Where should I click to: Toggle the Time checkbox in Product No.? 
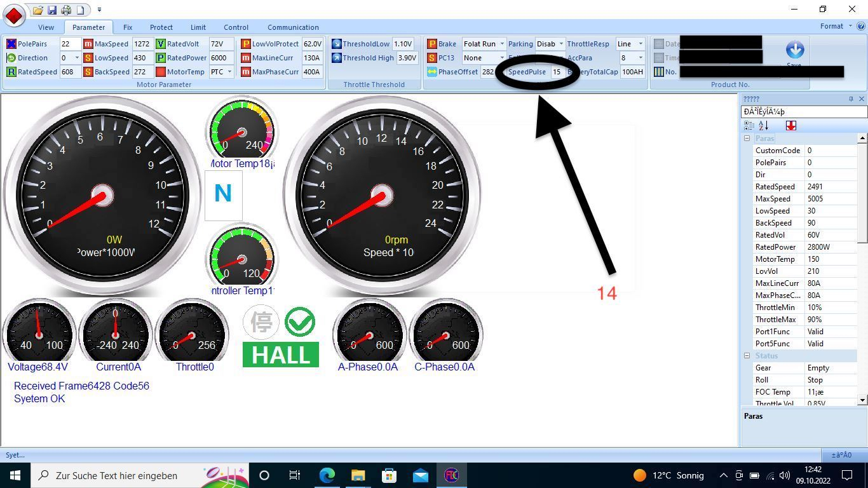pyautogui.click(x=659, y=58)
